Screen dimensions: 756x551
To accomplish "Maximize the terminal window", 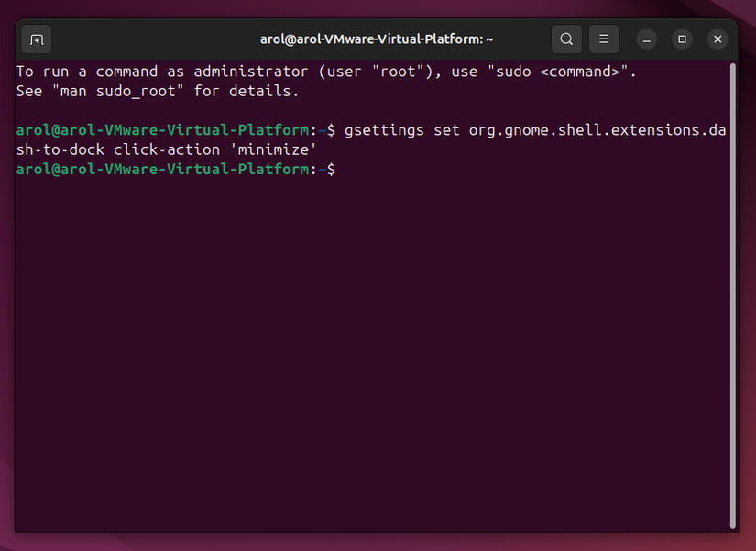I will coord(682,39).
